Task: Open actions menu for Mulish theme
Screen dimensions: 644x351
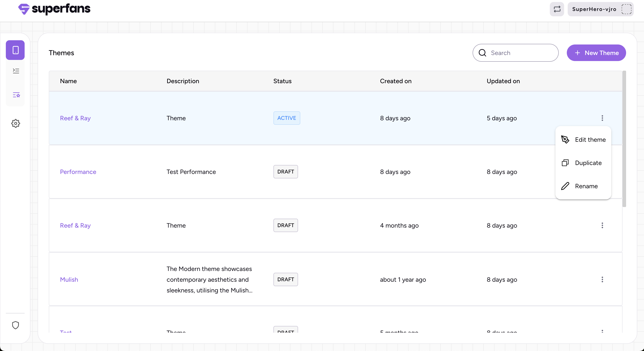Action: (x=602, y=279)
